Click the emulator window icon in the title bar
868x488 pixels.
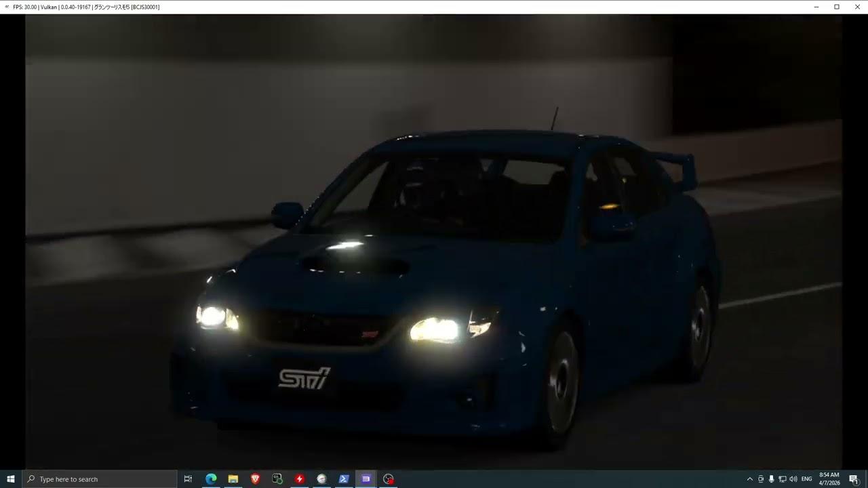coord(6,7)
